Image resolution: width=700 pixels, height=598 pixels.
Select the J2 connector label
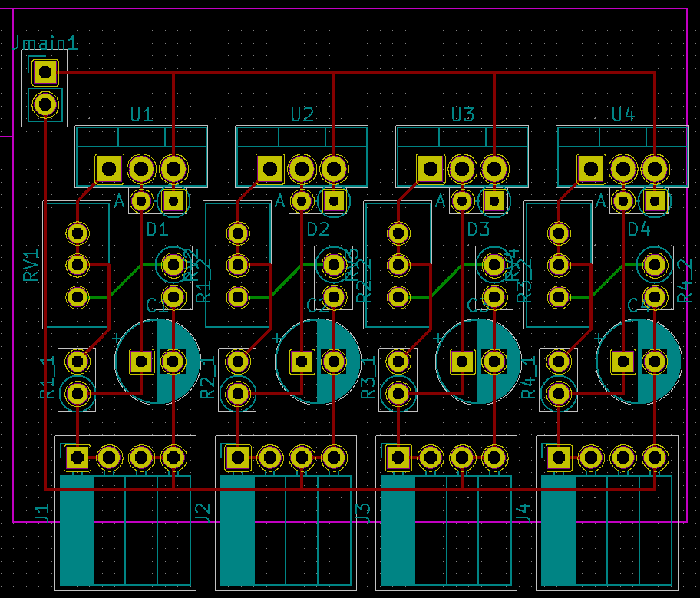[203, 513]
